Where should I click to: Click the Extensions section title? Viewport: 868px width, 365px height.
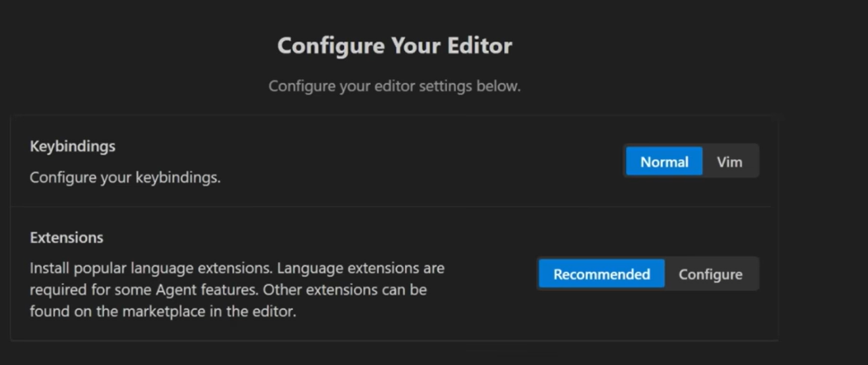point(66,237)
